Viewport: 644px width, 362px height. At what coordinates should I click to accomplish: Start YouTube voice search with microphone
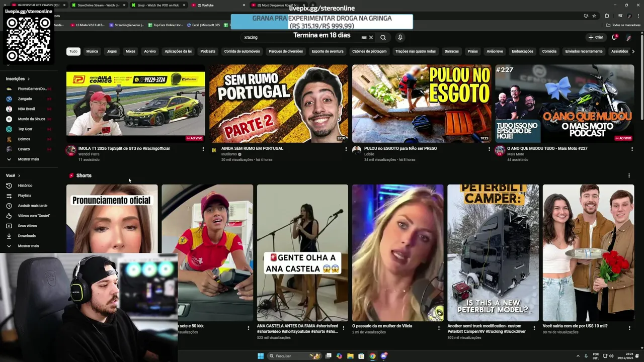click(x=400, y=37)
